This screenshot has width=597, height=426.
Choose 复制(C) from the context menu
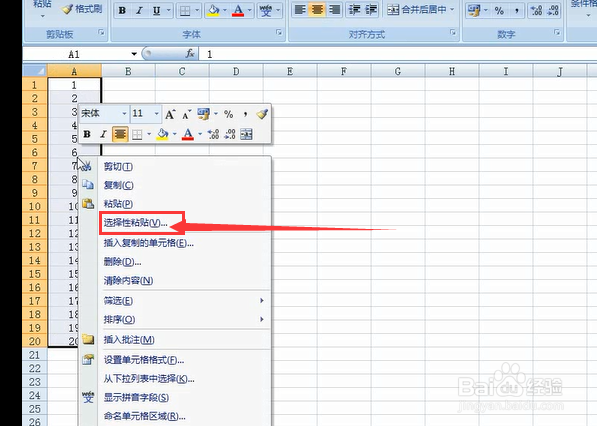175,185
